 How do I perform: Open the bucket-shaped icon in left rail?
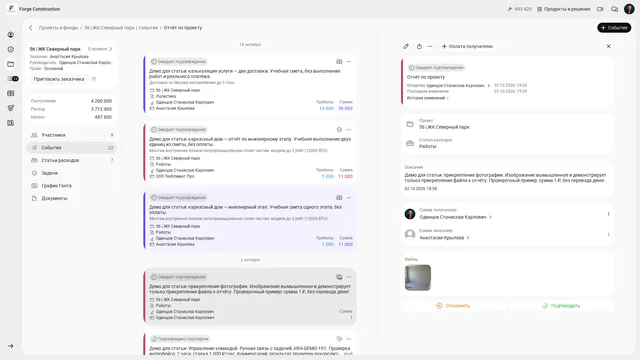coord(11,108)
